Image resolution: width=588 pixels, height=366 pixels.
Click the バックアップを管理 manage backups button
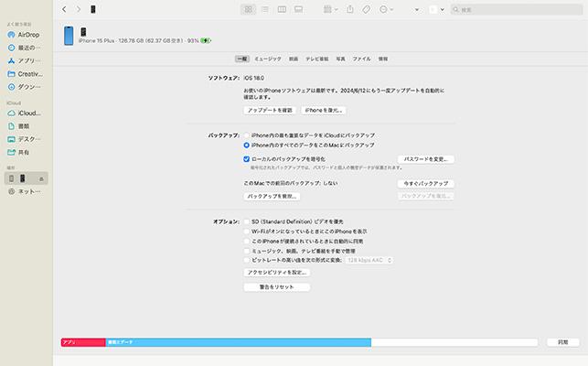[x=272, y=197]
